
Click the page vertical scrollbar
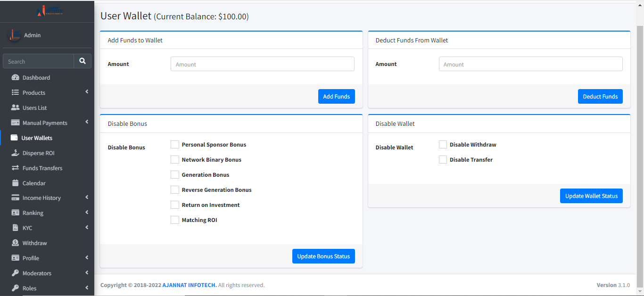[640, 141]
